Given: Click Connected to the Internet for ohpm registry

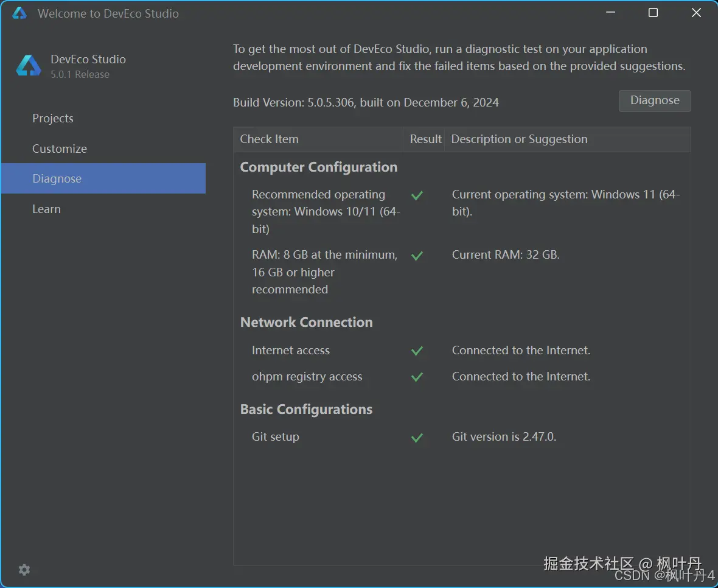Looking at the screenshot, I should (x=521, y=376).
